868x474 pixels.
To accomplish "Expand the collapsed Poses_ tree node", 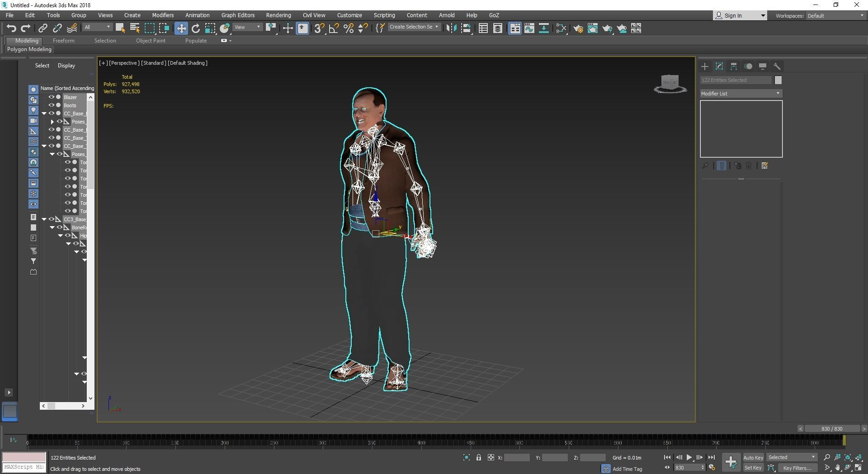I will (52, 122).
